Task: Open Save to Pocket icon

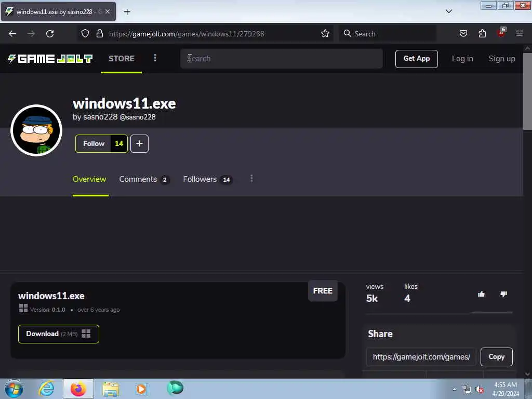Action: [463, 33]
